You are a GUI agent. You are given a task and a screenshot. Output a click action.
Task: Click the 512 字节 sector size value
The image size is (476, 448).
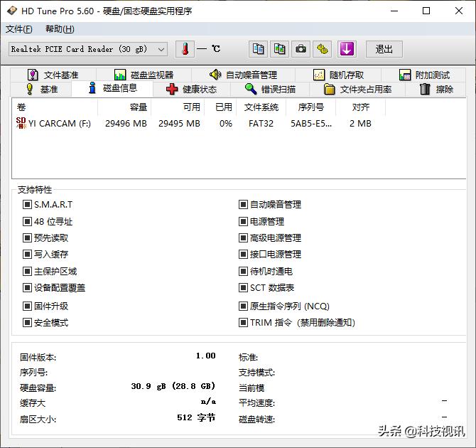tap(196, 417)
